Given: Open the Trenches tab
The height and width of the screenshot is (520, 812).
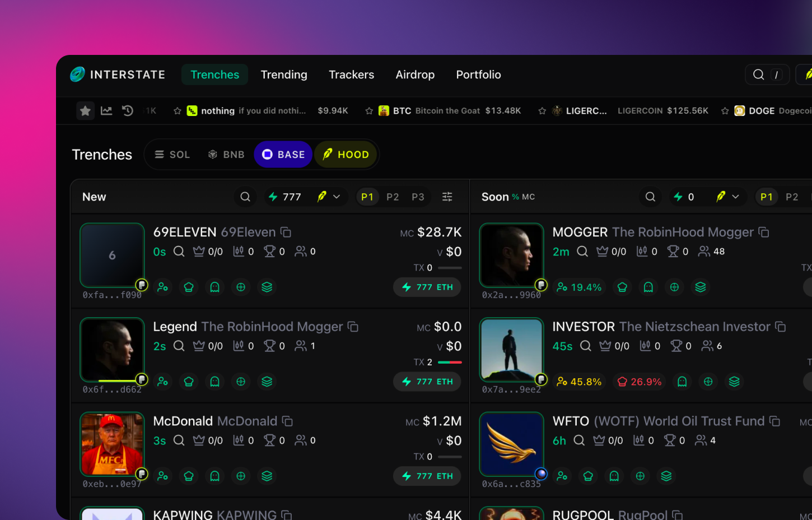Looking at the screenshot, I should click(214, 75).
